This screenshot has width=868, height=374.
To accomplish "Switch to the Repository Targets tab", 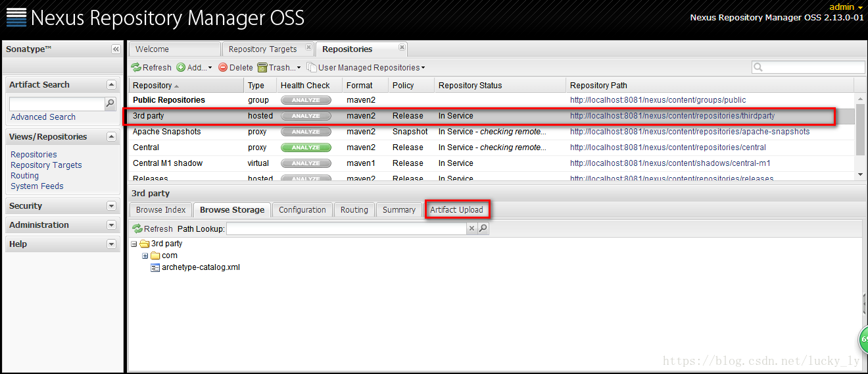I will click(x=263, y=49).
